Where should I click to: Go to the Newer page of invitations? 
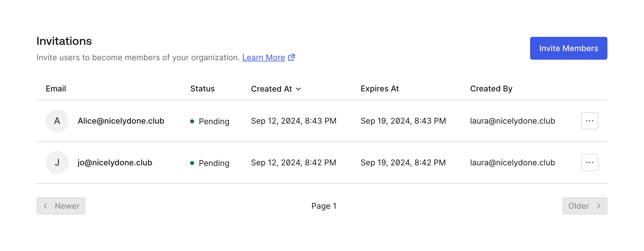click(61, 206)
